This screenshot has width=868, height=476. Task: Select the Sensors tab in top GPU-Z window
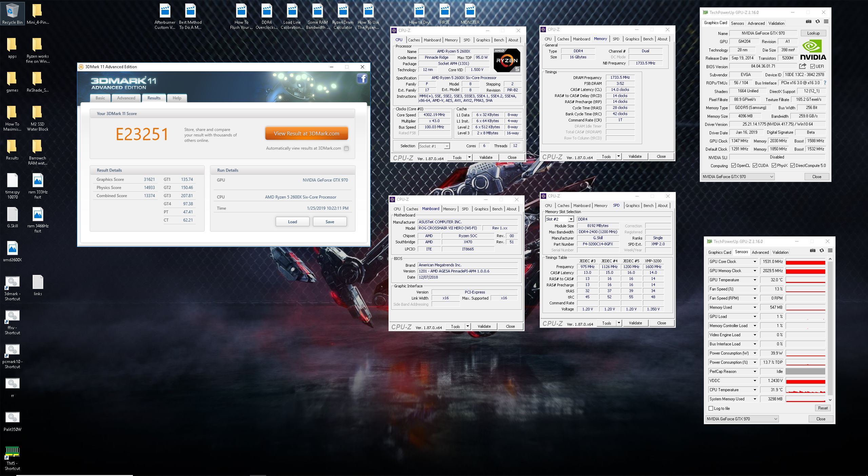[737, 23]
